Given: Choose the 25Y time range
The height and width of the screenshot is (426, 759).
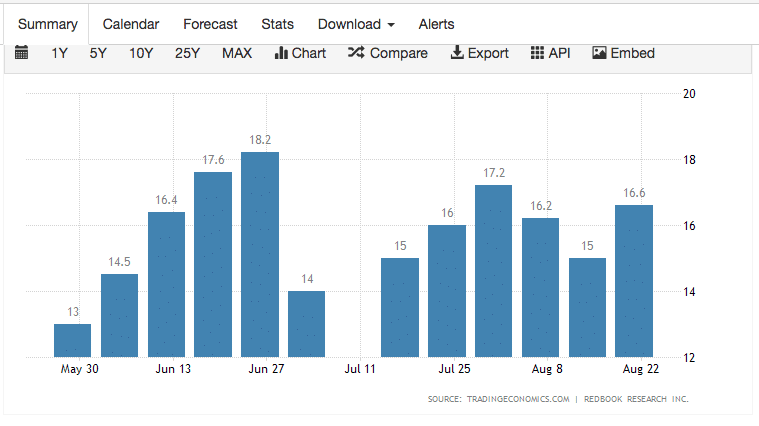Looking at the screenshot, I should click(187, 54).
